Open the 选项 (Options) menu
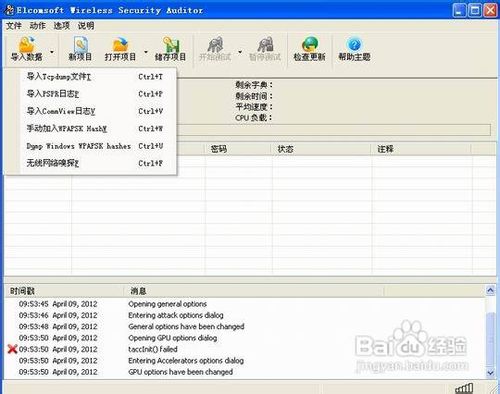Viewport: 500px width, 394px height. (62, 26)
